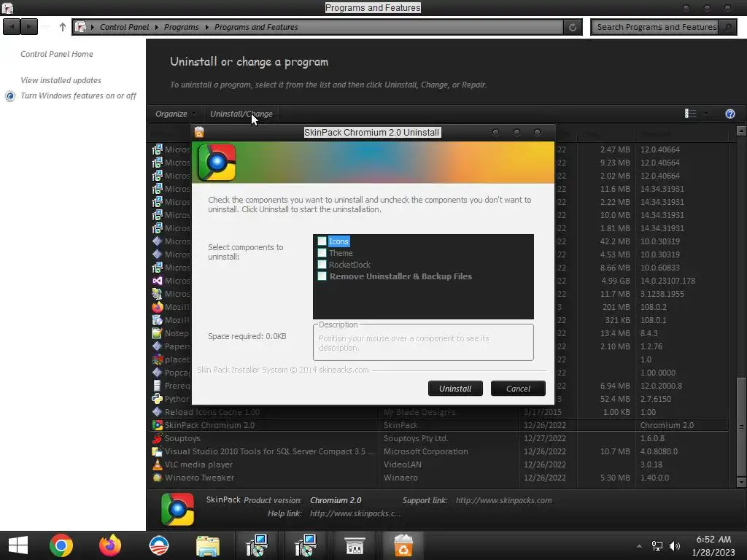Screen dimensions: 747x560
Task: Refresh the Programs and Features address bar
Action: [x=573, y=27]
